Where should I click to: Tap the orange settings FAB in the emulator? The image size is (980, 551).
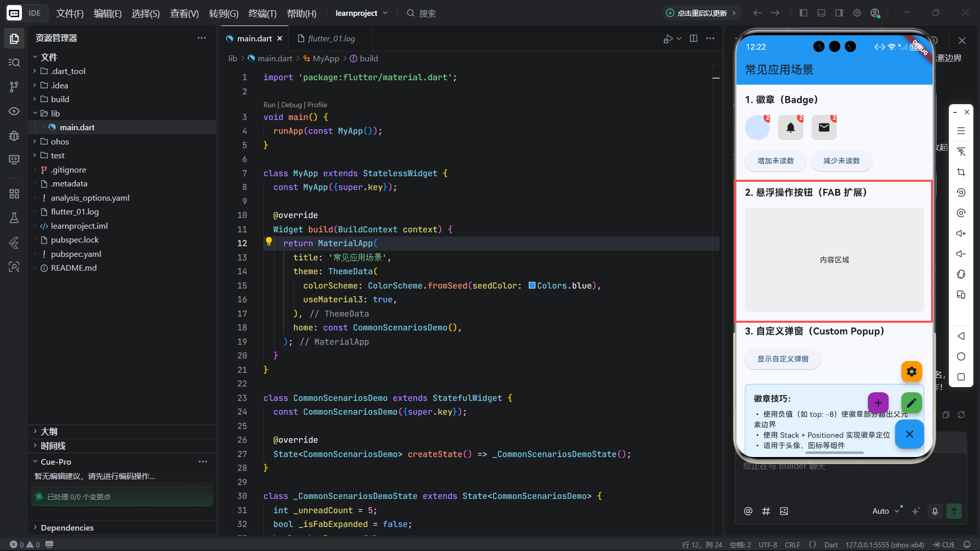tap(912, 372)
